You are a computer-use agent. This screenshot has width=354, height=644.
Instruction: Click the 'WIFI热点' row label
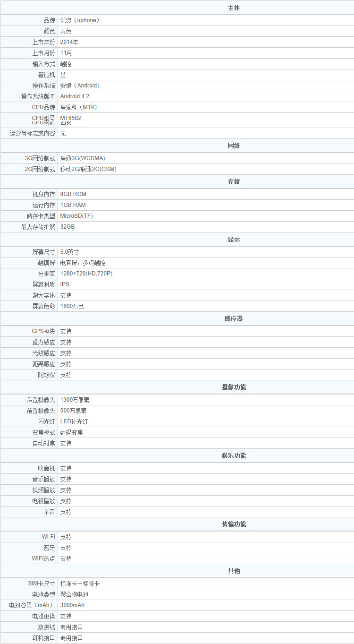click(x=43, y=558)
